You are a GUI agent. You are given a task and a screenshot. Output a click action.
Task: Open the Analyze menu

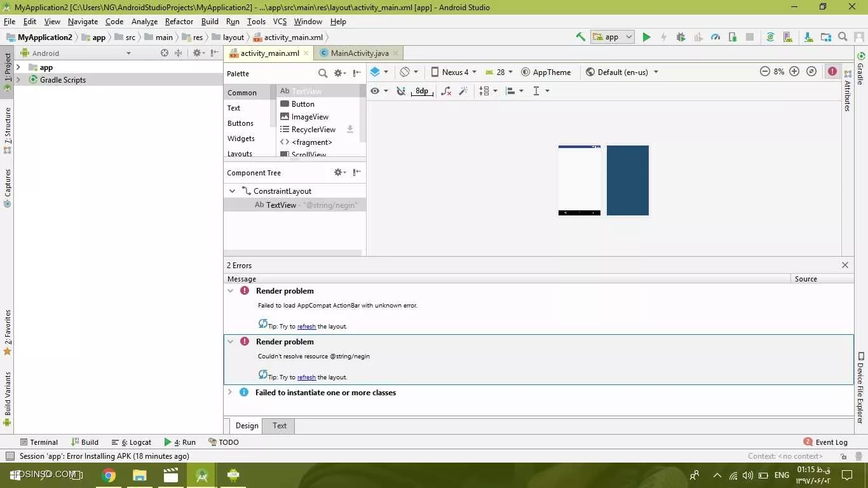(x=144, y=22)
